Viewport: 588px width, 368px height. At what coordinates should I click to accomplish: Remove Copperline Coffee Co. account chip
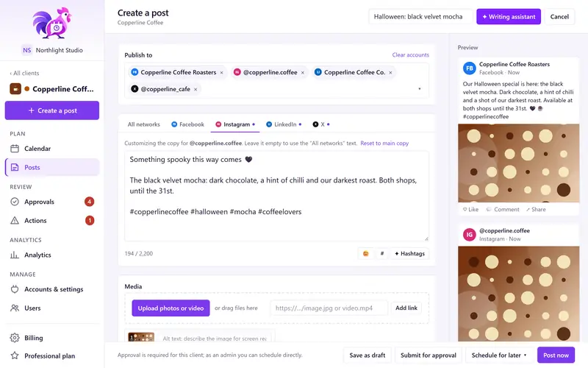[x=390, y=72]
